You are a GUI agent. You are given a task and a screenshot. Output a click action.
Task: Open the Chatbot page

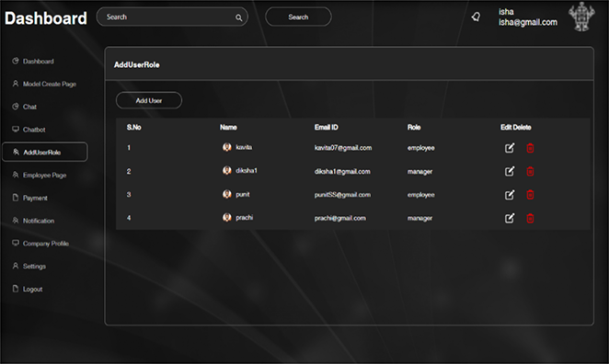point(34,130)
